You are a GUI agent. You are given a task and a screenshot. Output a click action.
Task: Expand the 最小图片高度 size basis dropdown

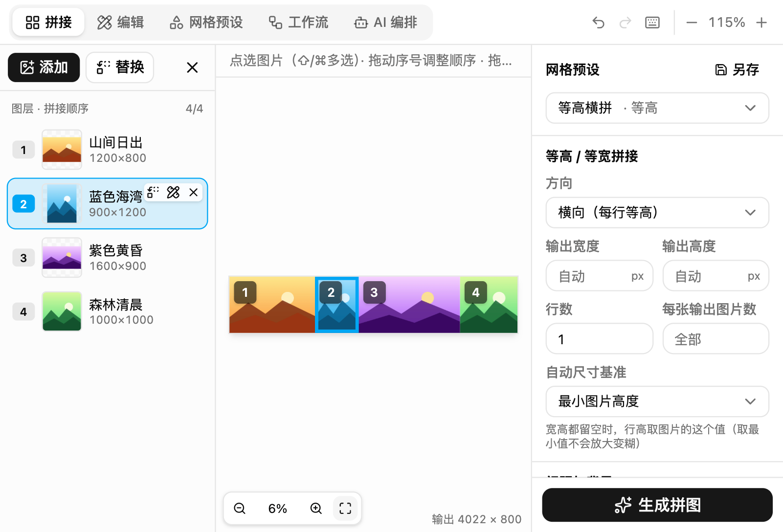point(657,401)
